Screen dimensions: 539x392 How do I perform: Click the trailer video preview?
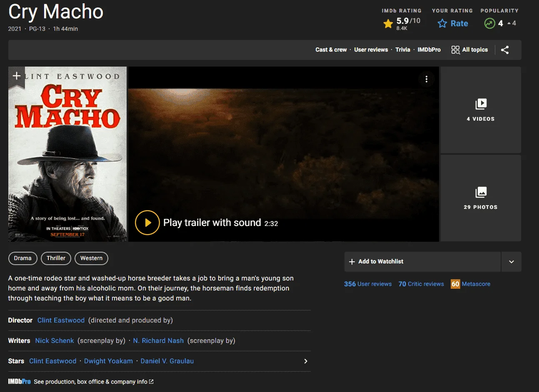click(283, 154)
